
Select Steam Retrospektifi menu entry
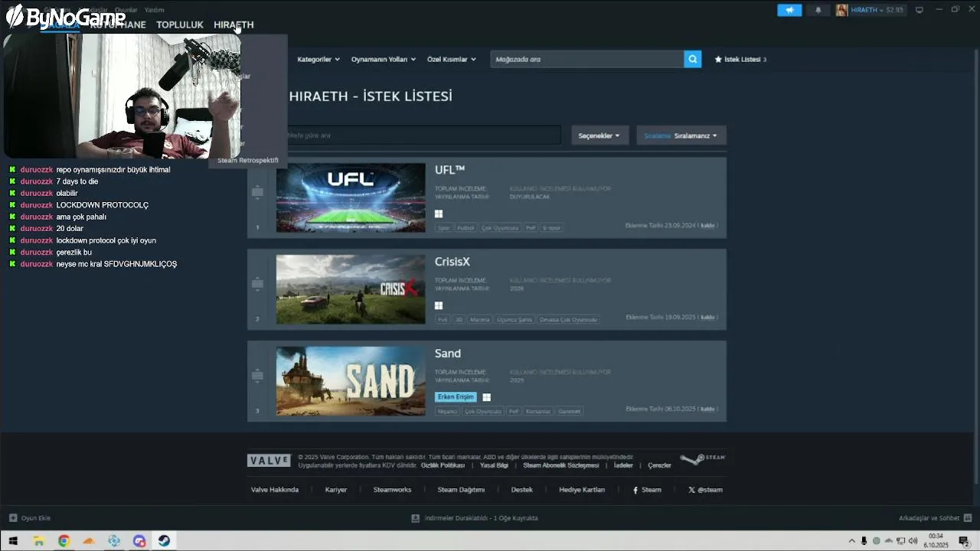point(247,160)
